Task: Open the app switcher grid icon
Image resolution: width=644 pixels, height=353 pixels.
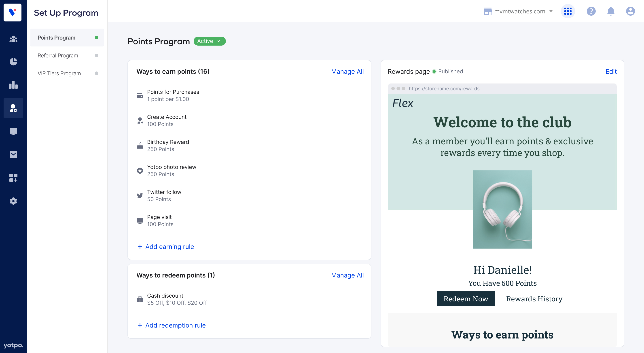Action: click(x=568, y=11)
